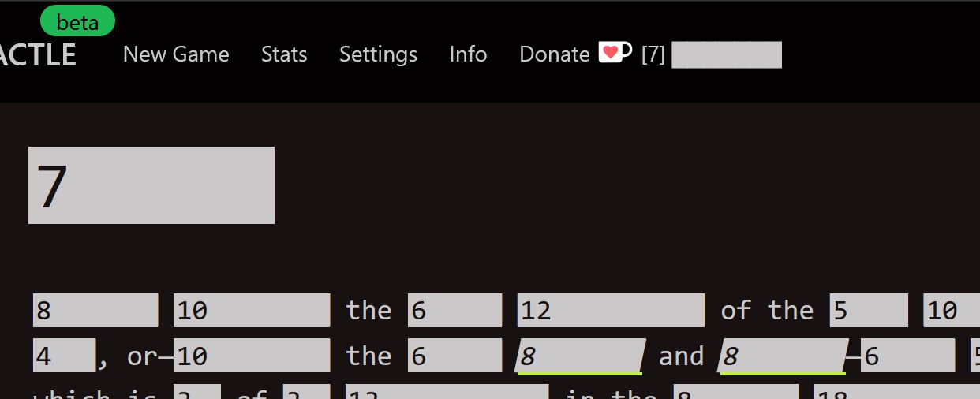
Task: Click the first 10-letter redacted word in line one
Action: [251, 311]
